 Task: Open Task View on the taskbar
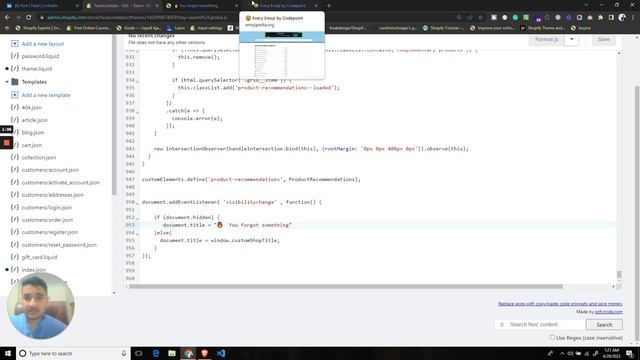click(x=139, y=353)
